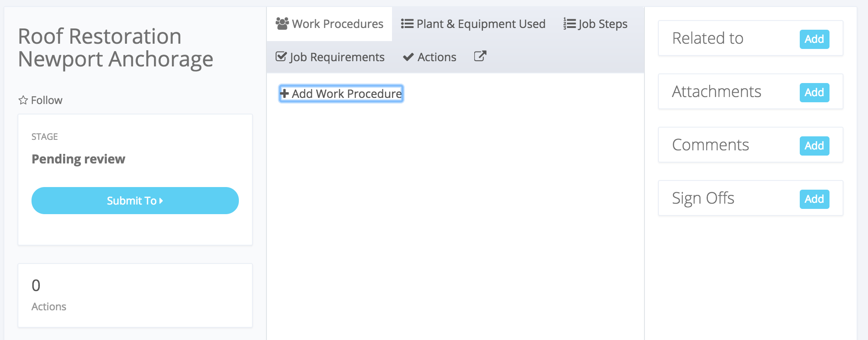Viewport: 868px width, 340px height.
Task: Click the Roof Restoration Newport Anchorage title
Action: tap(115, 48)
